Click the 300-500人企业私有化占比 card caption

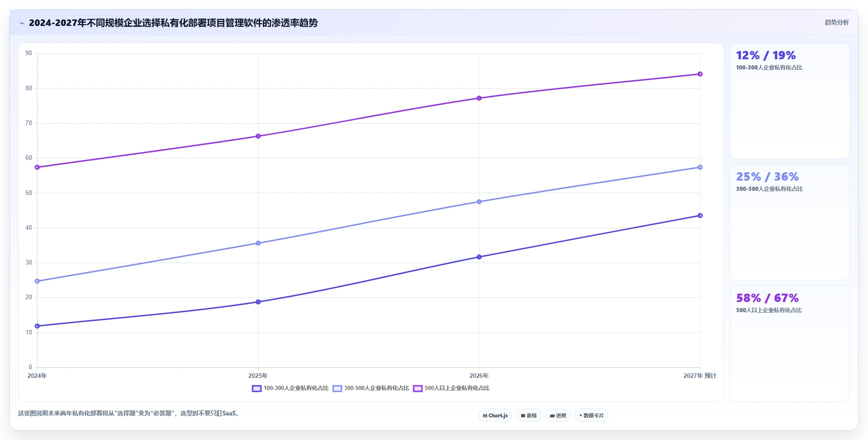[769, 189]
